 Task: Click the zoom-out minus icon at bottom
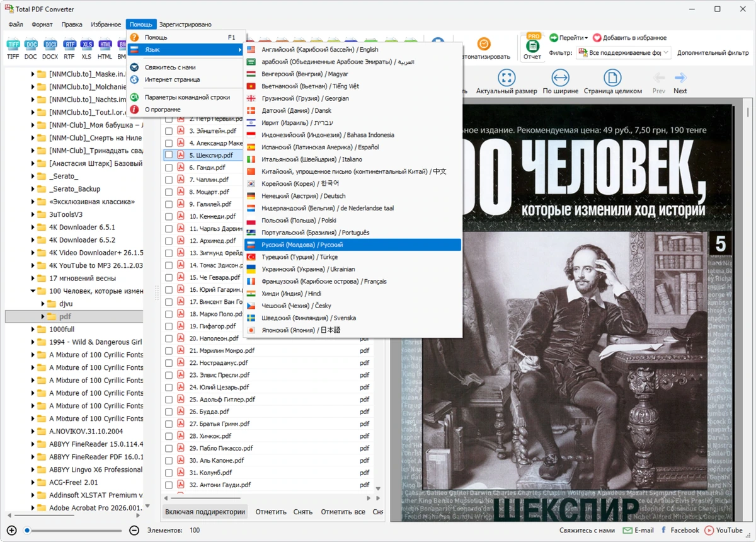[x=134, y=531]
